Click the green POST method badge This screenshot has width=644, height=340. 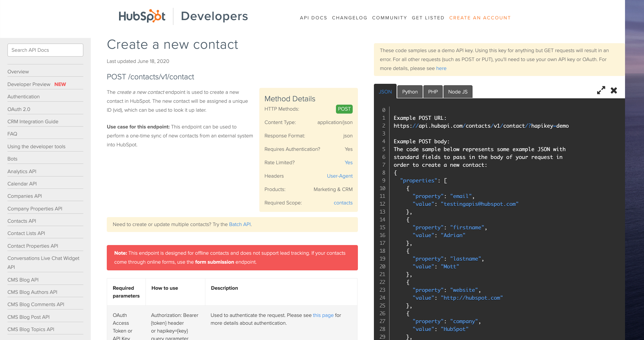point(344,109)
